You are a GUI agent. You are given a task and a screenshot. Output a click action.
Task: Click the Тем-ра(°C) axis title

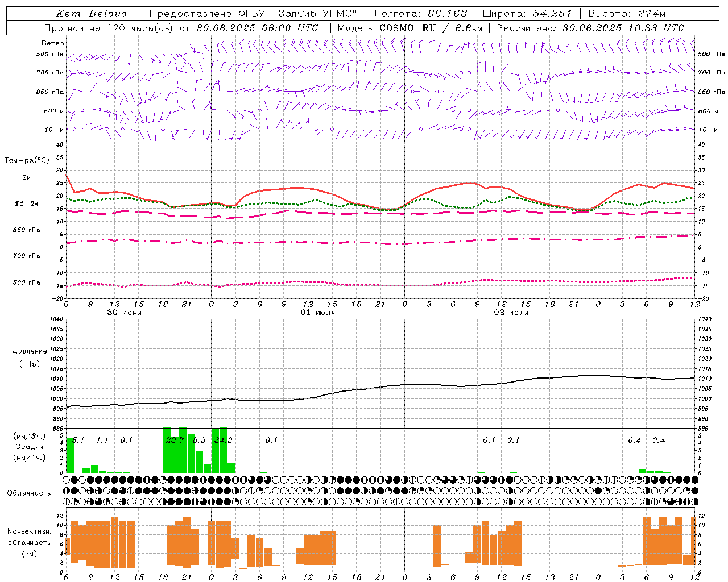(27, 161)
